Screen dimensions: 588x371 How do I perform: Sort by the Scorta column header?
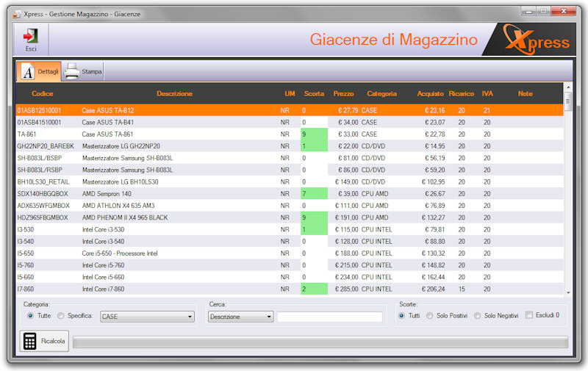[314, 94]
